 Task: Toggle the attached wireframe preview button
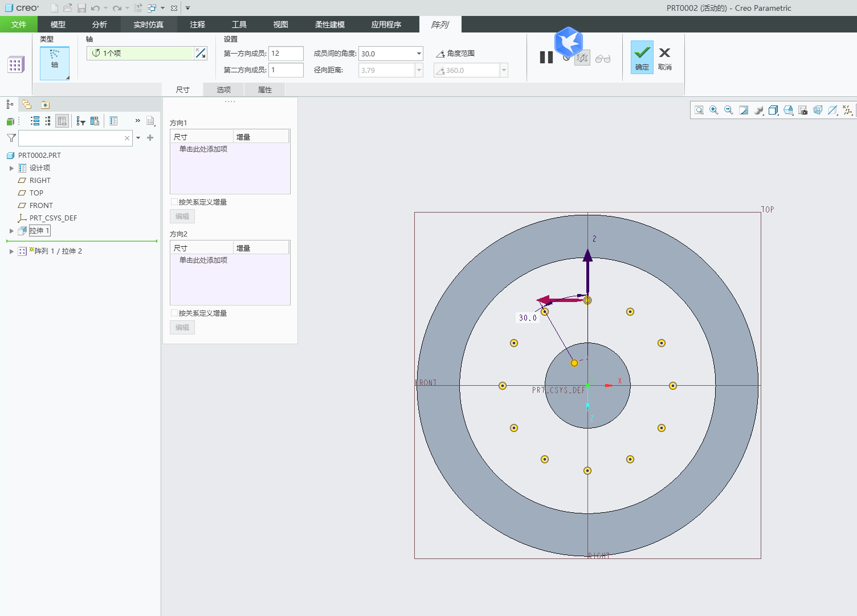(582, 58)
